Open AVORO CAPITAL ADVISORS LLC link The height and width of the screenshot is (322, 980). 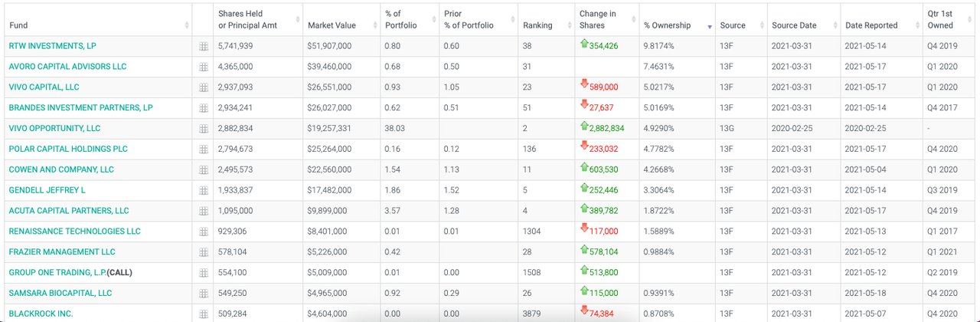(x=67, y=67)
